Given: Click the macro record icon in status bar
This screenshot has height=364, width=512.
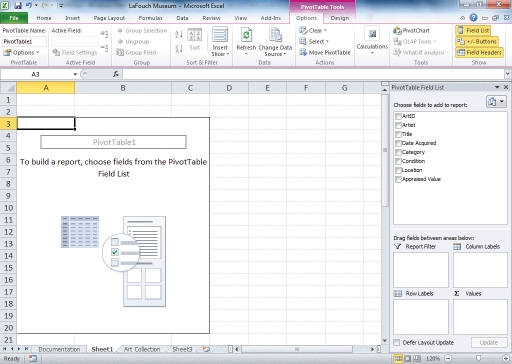Looking at the screenshot, I should [x=33, y=359].
